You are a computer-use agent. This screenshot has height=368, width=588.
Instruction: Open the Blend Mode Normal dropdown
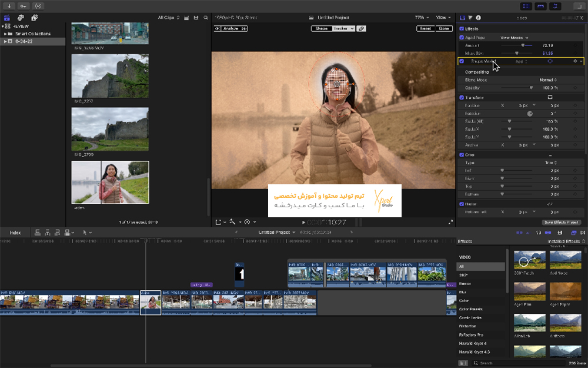pos(548,80)
